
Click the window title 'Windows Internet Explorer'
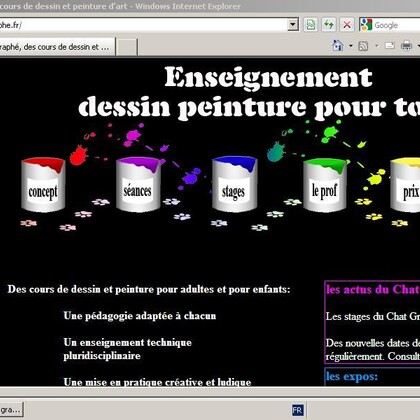(188, 6)
